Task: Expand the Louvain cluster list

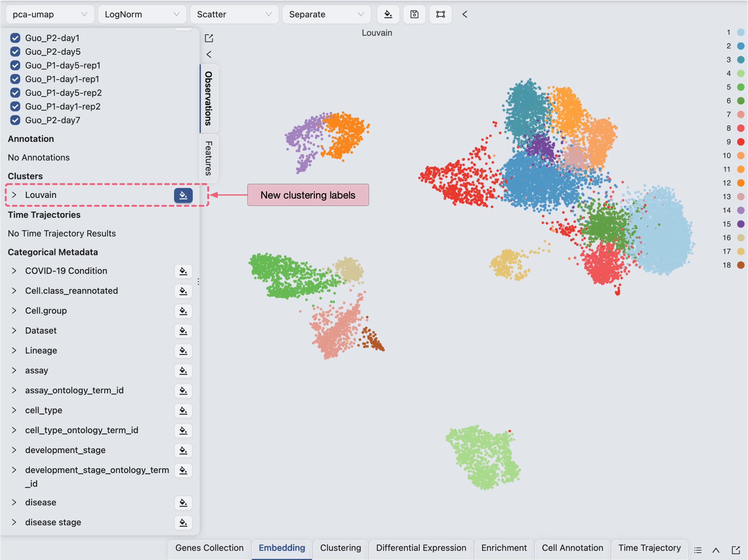Action: click(x=14, y=195)
